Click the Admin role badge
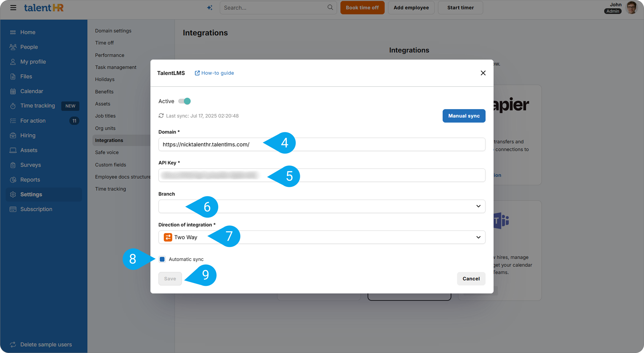 click(613, 11)
